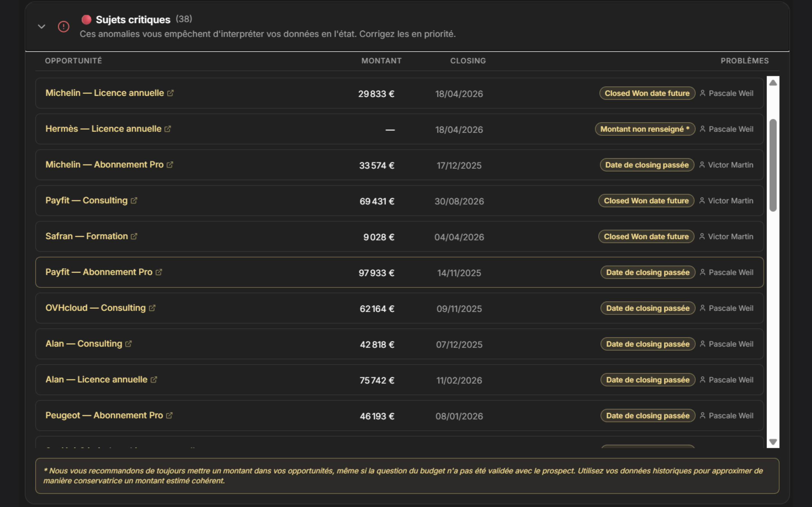Click the red dot beside Sujets critiques
Viewport: 812px width, 507px height.
point(87,19)
